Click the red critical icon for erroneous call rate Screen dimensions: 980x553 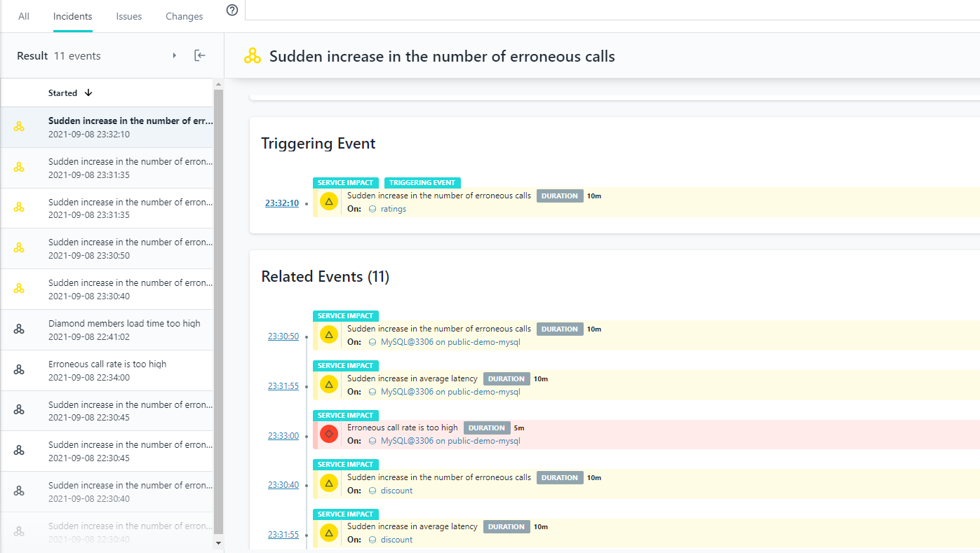click(x=328, y=435)
